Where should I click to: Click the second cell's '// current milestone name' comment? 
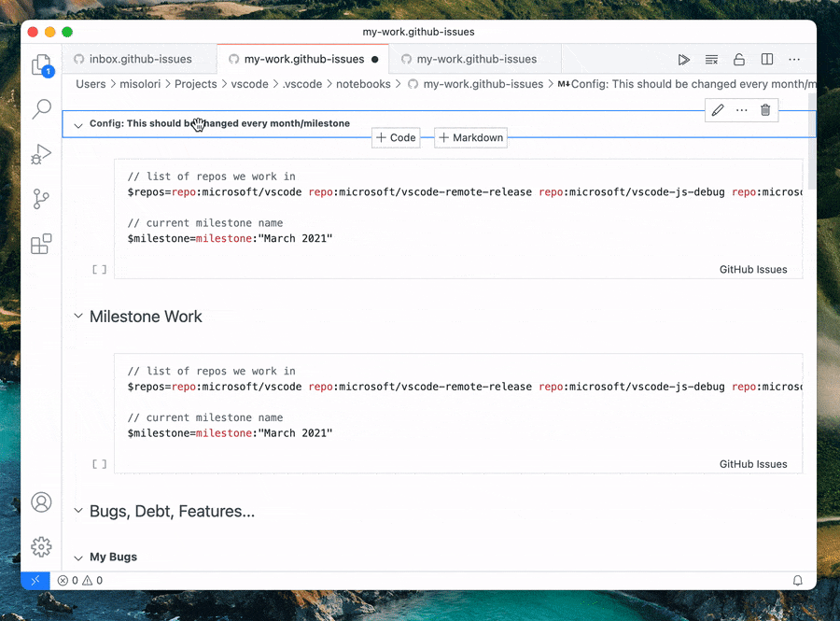click(x=205, y=418)
